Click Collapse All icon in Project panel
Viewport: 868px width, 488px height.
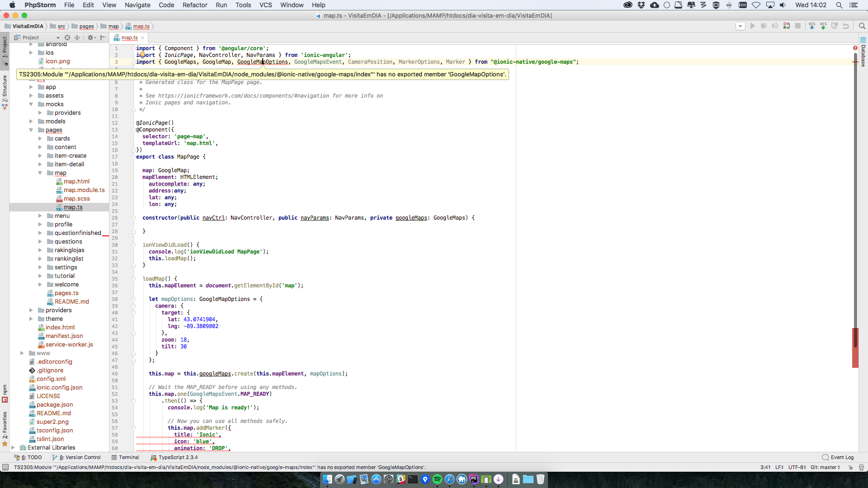77,38
